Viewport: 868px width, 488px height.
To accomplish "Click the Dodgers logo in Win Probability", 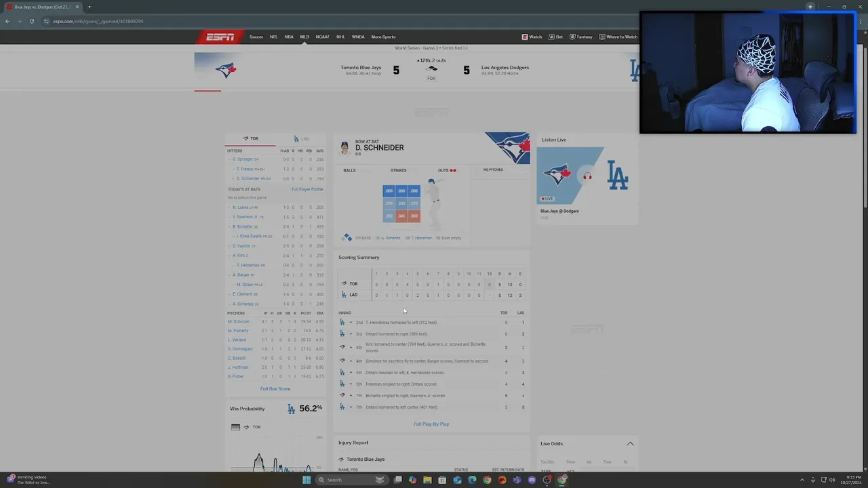I will [291, 409].
